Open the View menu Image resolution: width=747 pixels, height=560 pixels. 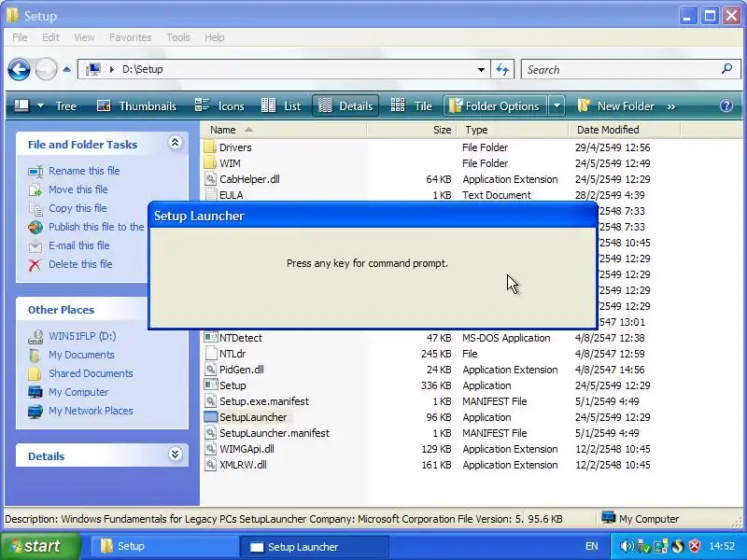click(84, 37)
